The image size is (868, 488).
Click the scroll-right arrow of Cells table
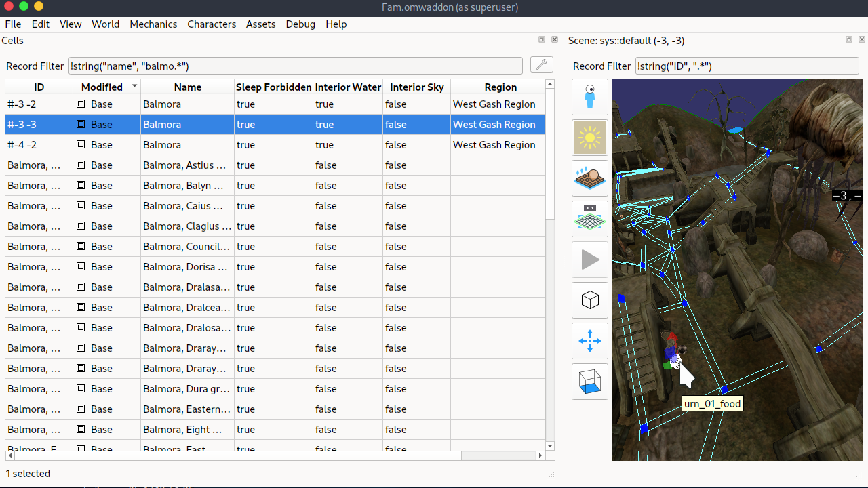[540, 455]
